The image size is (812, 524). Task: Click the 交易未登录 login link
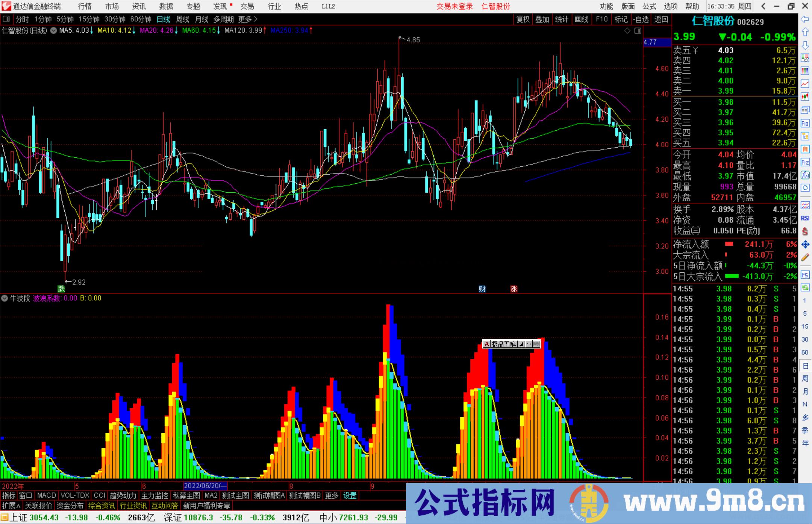(454, 6)
